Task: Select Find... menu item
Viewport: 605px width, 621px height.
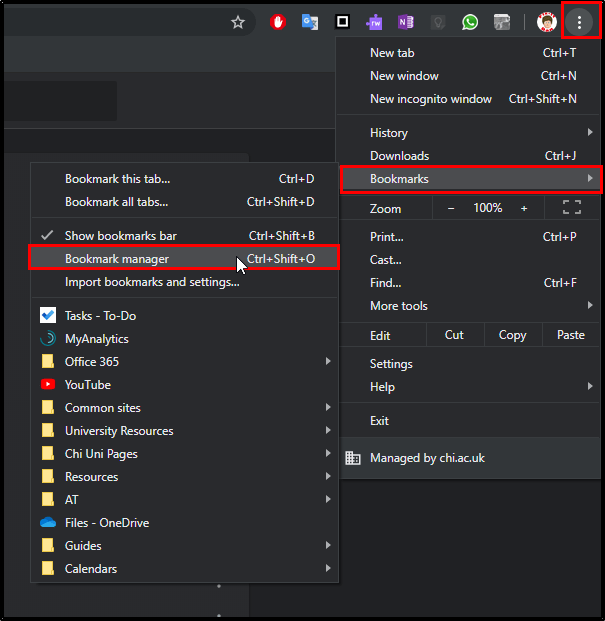Action: pyautogui.click(x=470, y=283)
